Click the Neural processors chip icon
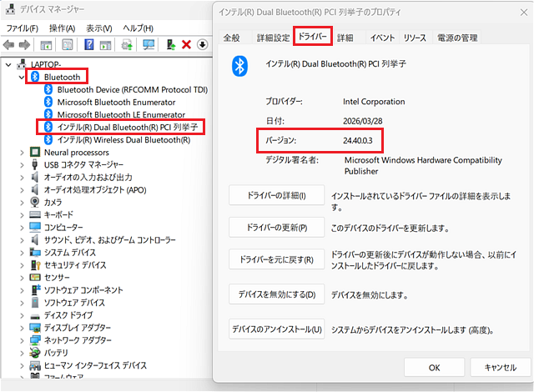 [x=35, y=152]
